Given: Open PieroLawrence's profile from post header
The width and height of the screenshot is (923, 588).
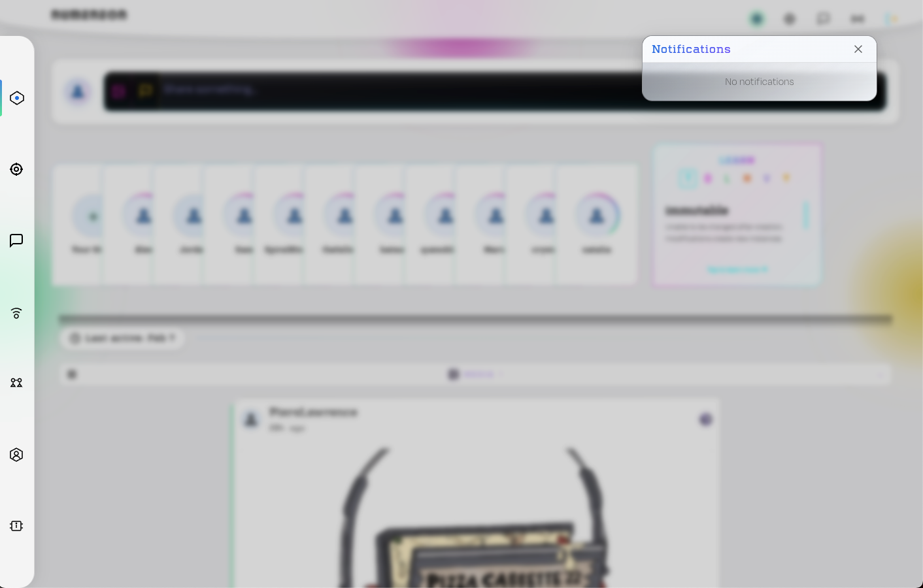Looking at the screenshot, I should pyautogui.click(x=313, y=412).
